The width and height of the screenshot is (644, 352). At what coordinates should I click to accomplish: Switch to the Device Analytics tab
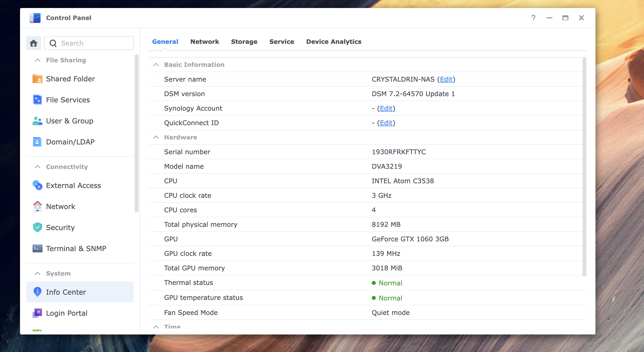[x=334, y=42]
